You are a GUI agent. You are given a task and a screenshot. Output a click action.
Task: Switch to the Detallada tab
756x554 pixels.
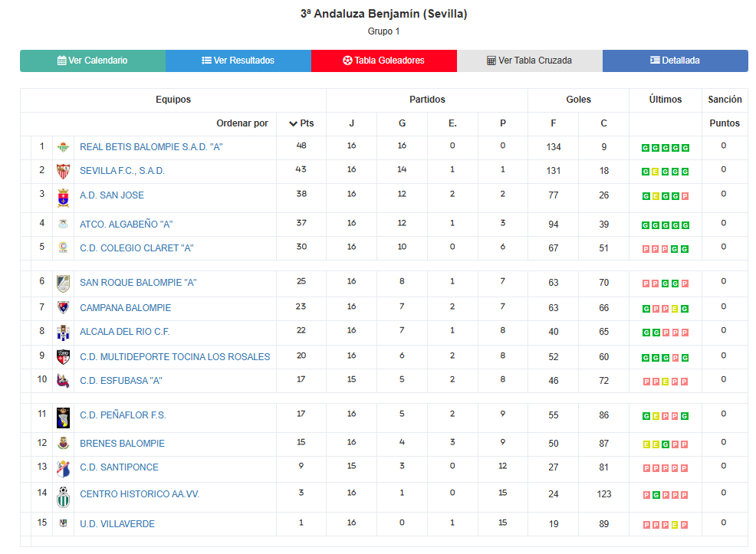(x=675, y=61)
